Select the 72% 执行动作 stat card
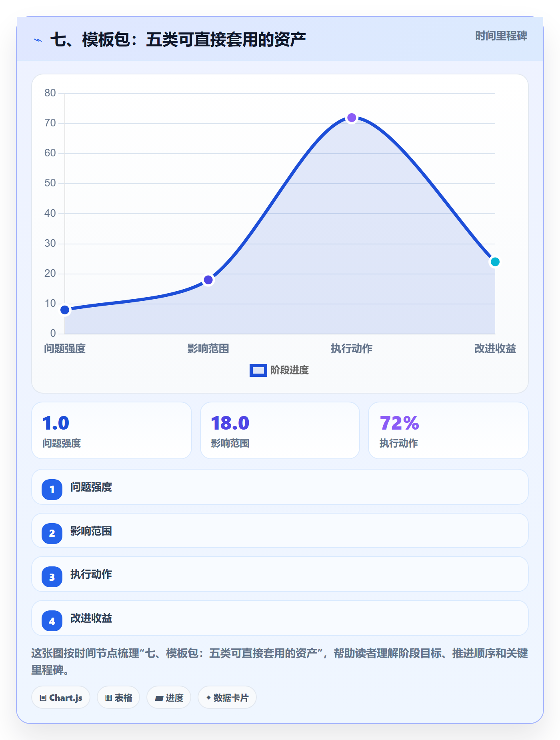 pos(448,430)
